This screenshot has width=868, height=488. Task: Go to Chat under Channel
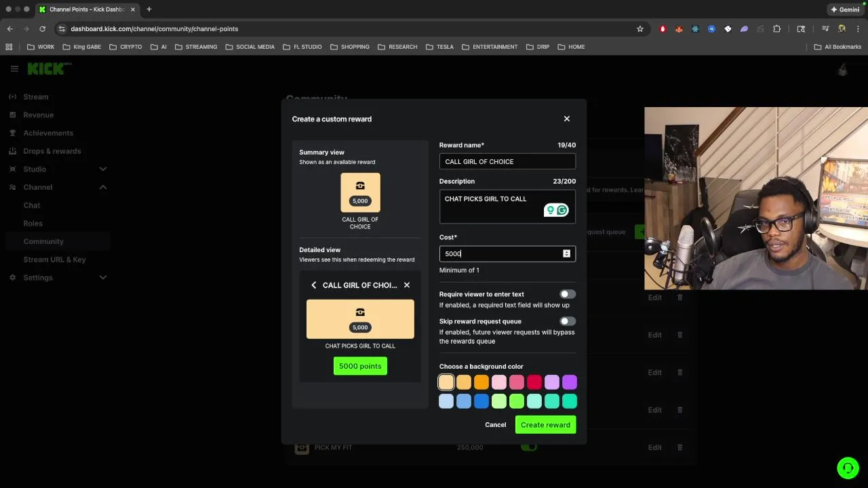(32, 205)
